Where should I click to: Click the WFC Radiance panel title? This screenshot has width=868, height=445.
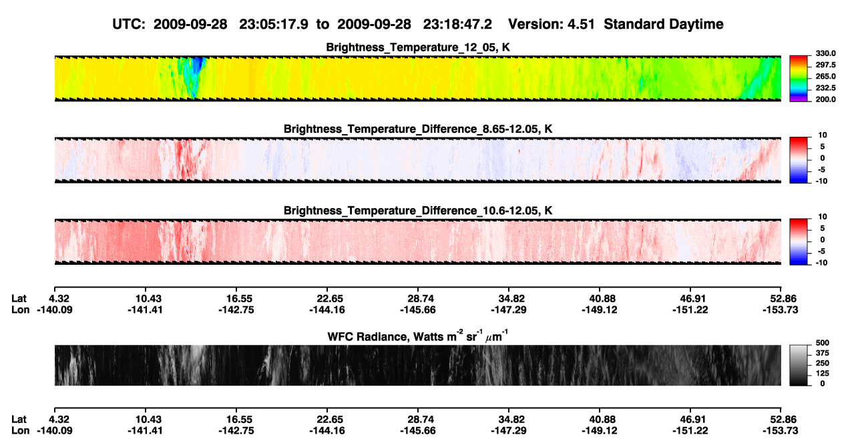pyautogui.click(x=418, y=336)
